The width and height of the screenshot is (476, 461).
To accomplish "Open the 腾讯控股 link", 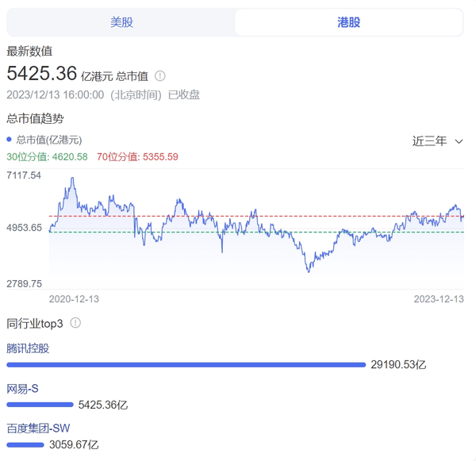I will coord(28,348).
